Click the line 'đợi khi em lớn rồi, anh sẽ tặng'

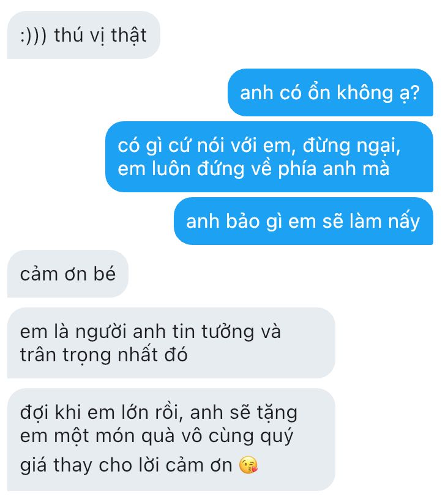coord(159,413)
